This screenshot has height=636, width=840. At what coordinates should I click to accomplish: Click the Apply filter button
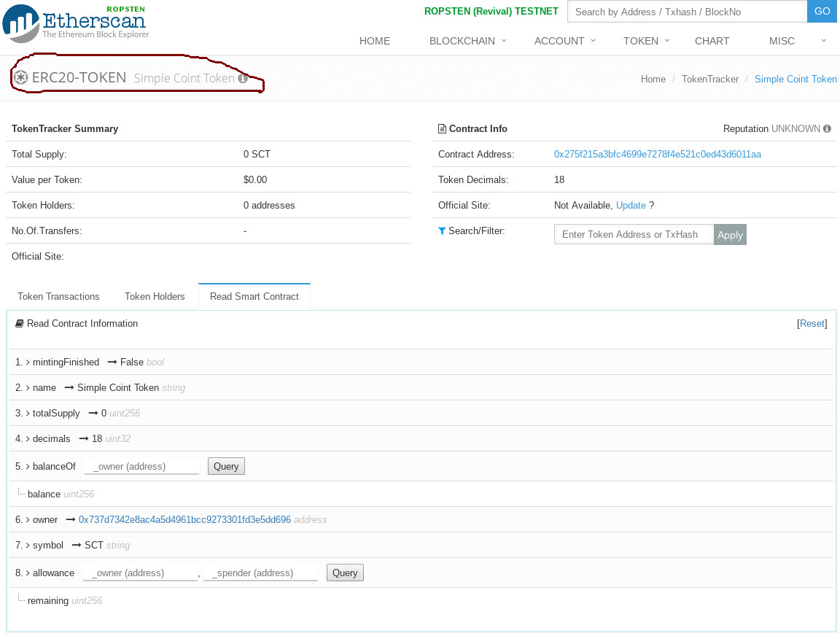tap(730, 235)
